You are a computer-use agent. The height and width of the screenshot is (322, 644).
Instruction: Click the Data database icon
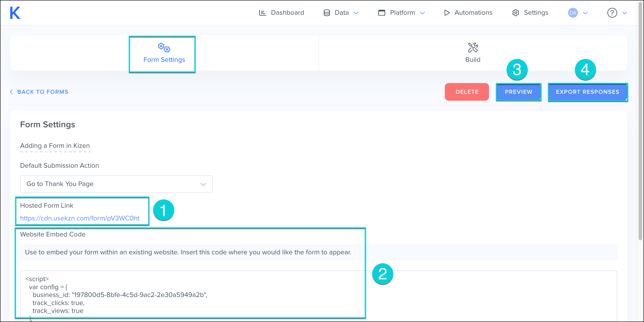click(326, 13)
